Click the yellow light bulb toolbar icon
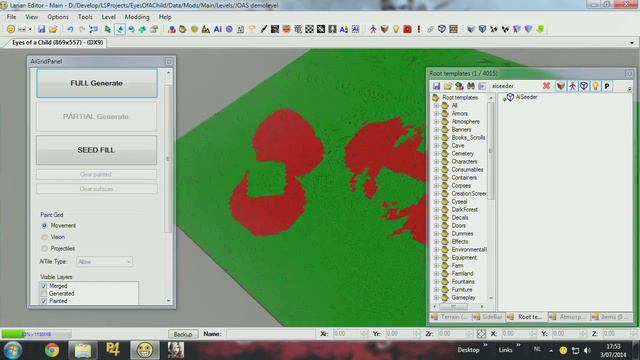 pos(396,29)
